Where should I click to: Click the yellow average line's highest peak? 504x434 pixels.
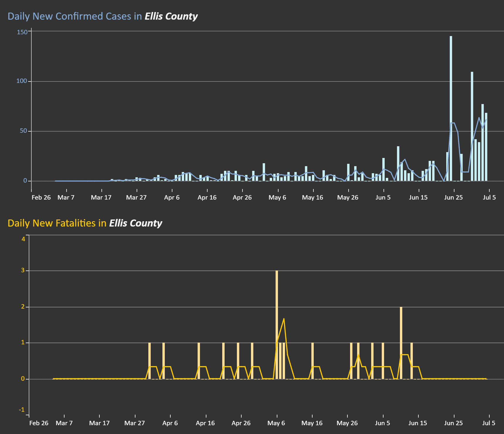(x=284, y=319)
